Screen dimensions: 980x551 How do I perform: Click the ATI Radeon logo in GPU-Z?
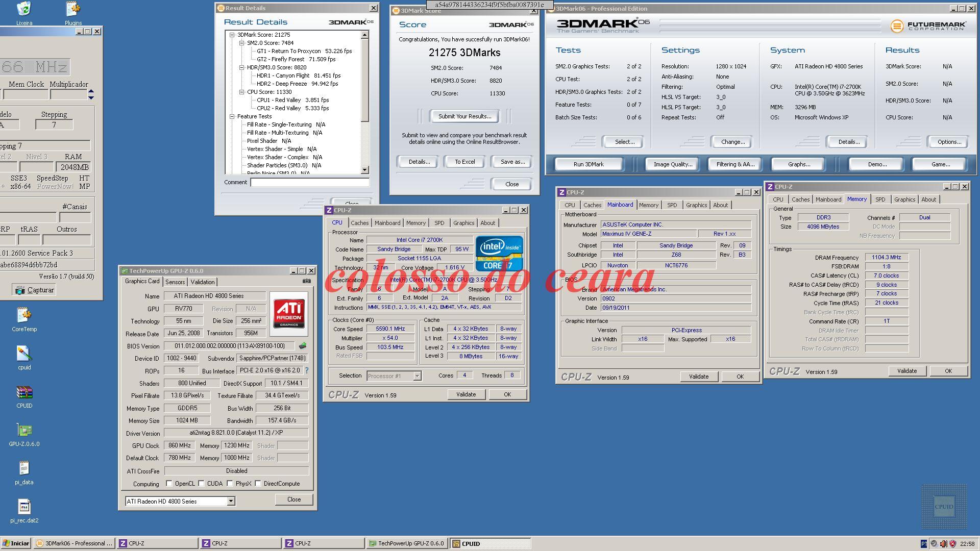(289, 313)
